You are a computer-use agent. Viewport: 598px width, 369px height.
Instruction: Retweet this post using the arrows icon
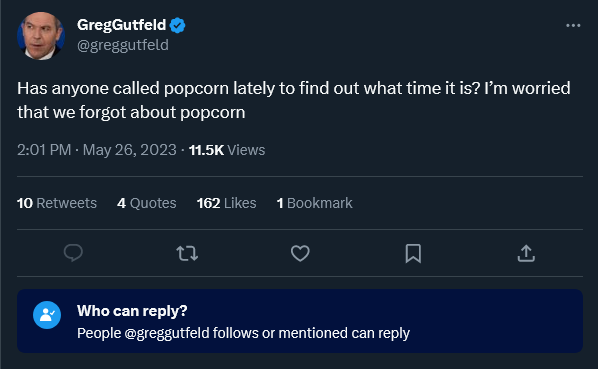click(x=187, y=253)
